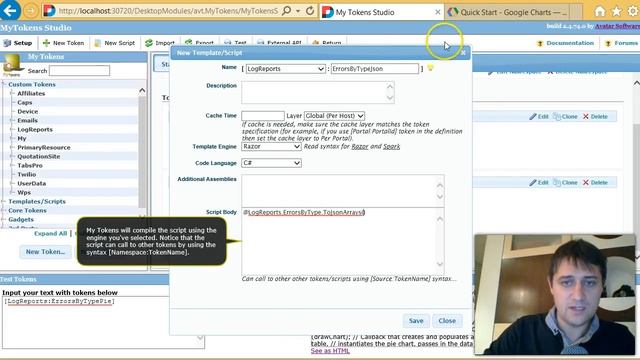Open the Code Language C# dropdown
Screen dimensions: 640x360
(271, 163)
